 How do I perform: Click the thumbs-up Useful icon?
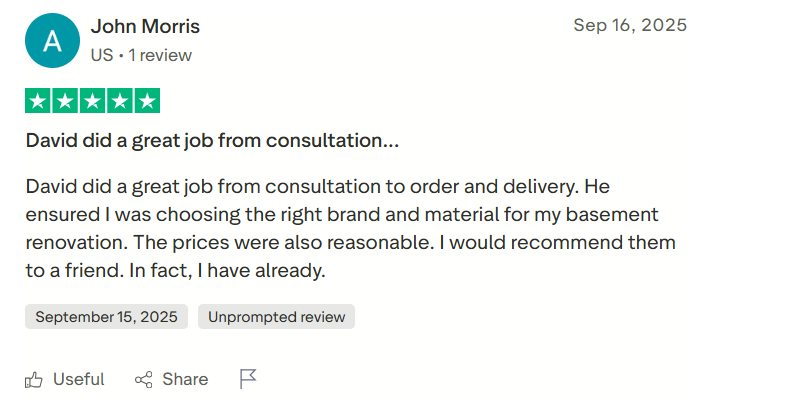pos(34,379)
